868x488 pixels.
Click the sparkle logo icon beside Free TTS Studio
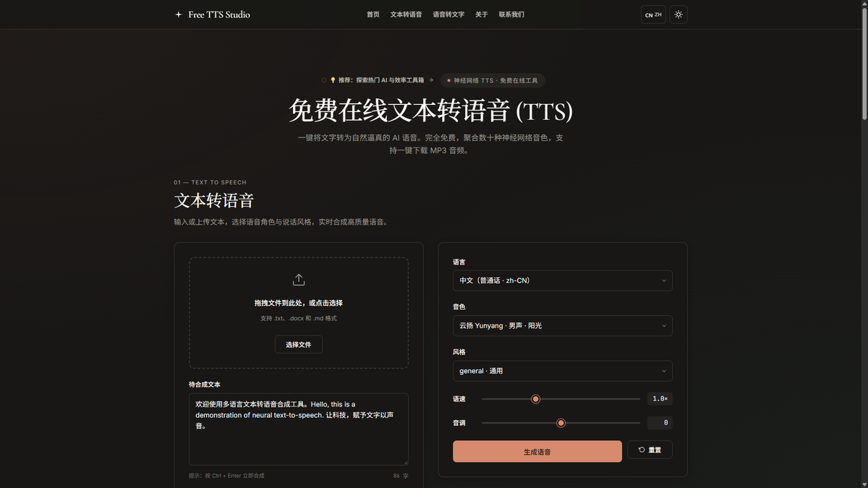(x=179, y=14)
